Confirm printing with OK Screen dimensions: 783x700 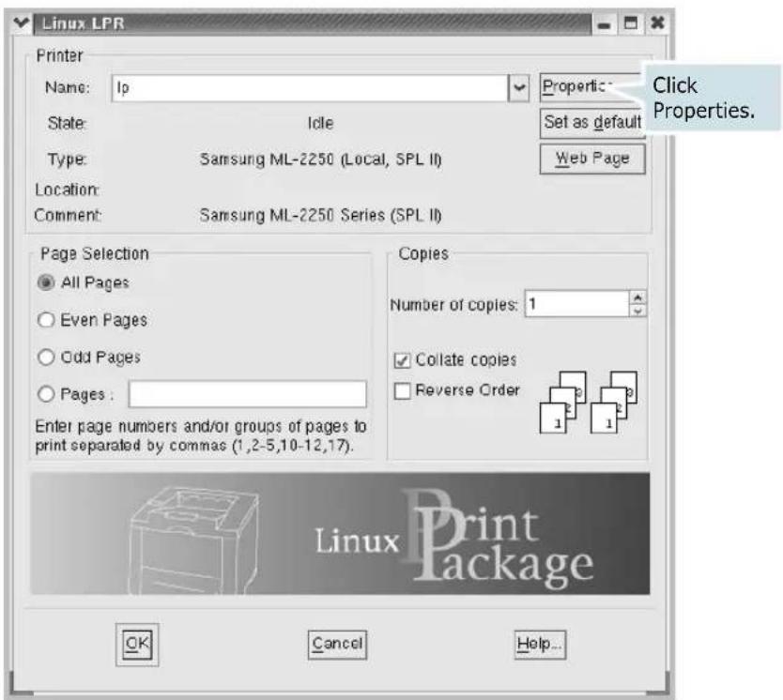[137, 644]
